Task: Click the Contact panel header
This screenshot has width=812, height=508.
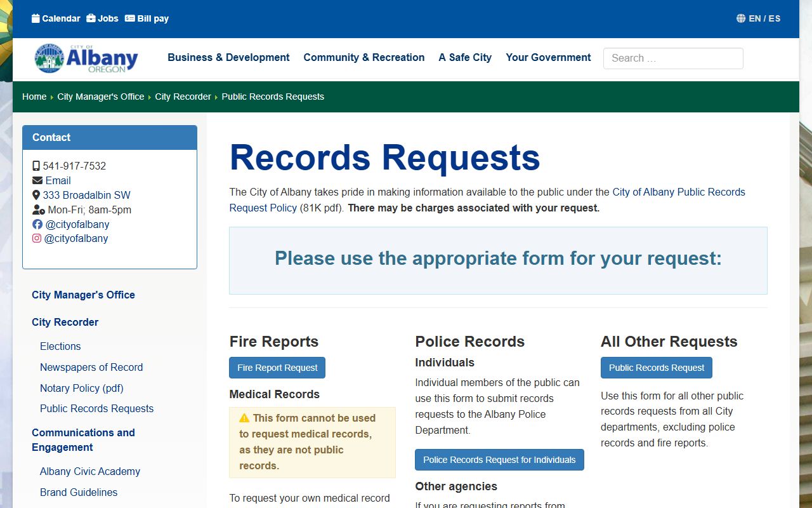Action: coord(110,137)
